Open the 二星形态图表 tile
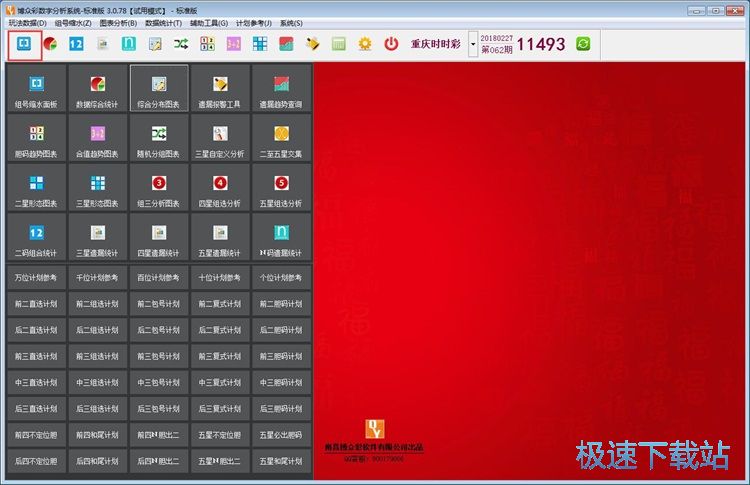750x485 pixels. 36,187
